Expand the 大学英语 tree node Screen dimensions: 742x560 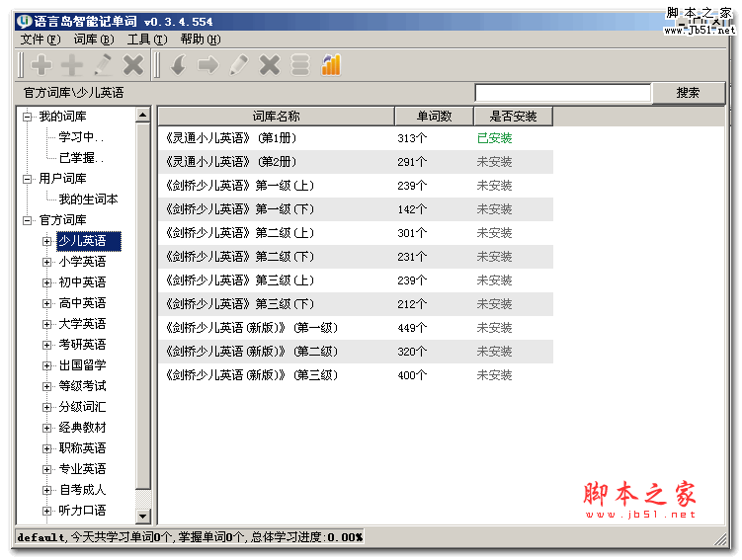tap(46, 325)
